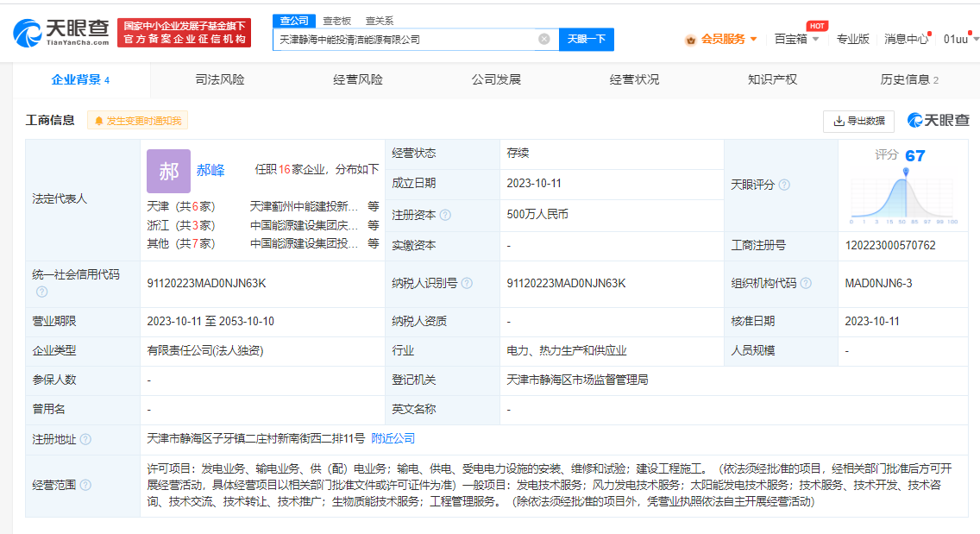The width and height of the screenshot is (980, 534).
Task: Open the 历史信息 tab
Action: [909, 80]
